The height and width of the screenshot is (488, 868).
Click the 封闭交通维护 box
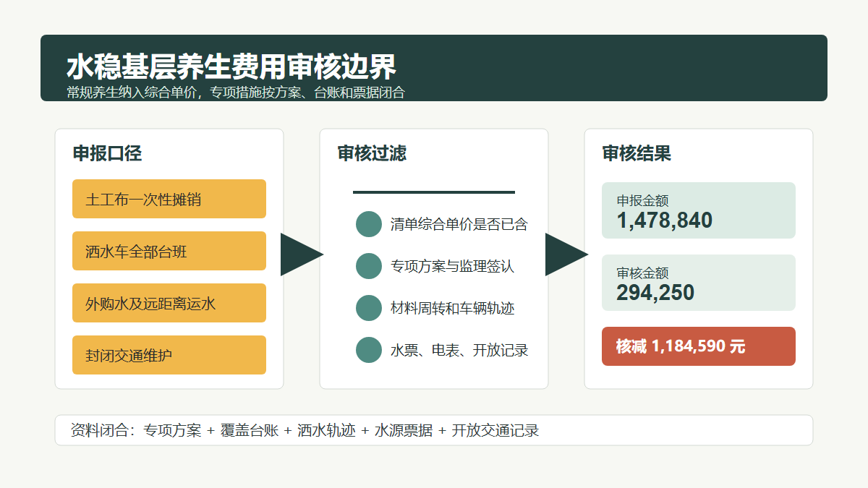(x=169, y=355)
